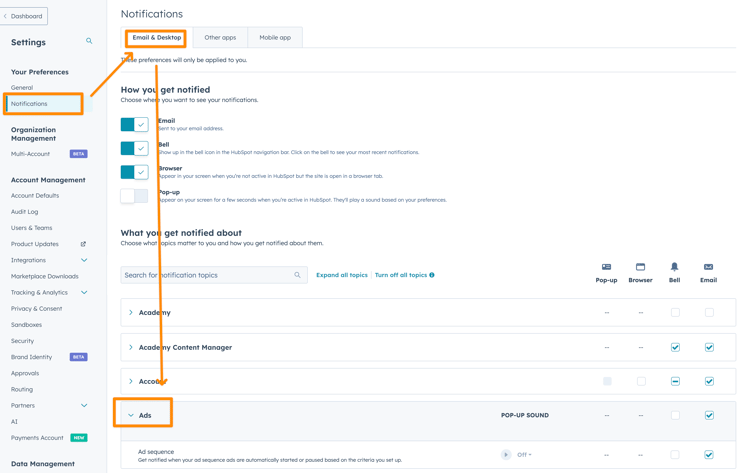Click the NEW badge beside Payments Account
Image resolution: width=740 pixels, height=473 pixels.
(x=79, y=438)
